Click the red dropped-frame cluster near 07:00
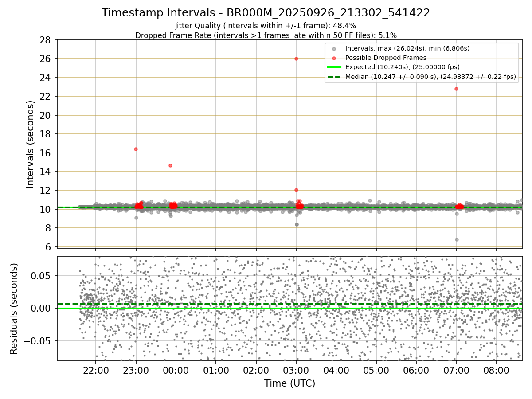 (460, 206)
